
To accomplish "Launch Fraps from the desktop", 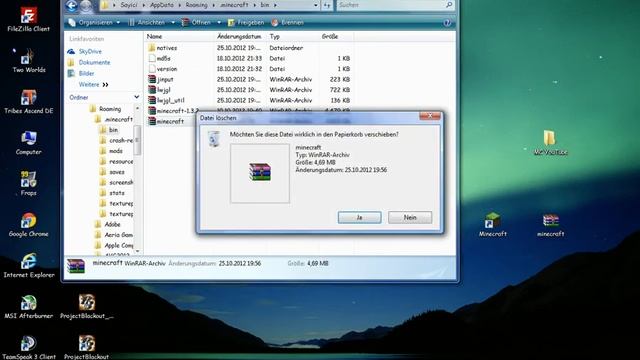I will (29, 183).
